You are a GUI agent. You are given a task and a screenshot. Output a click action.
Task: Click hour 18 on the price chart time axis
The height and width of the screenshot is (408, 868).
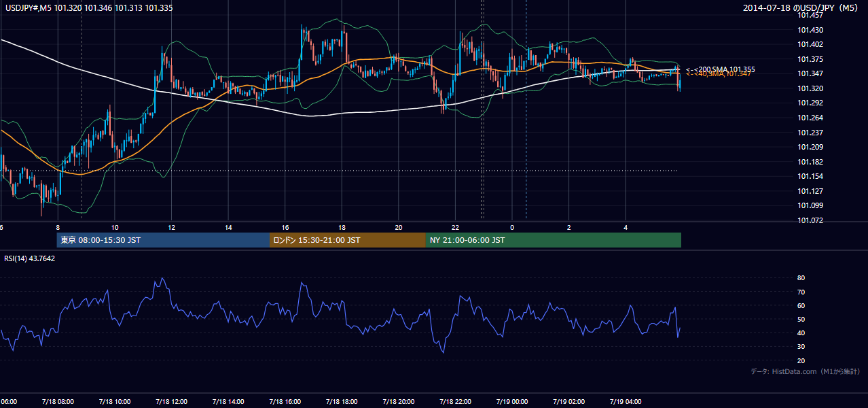342,227
